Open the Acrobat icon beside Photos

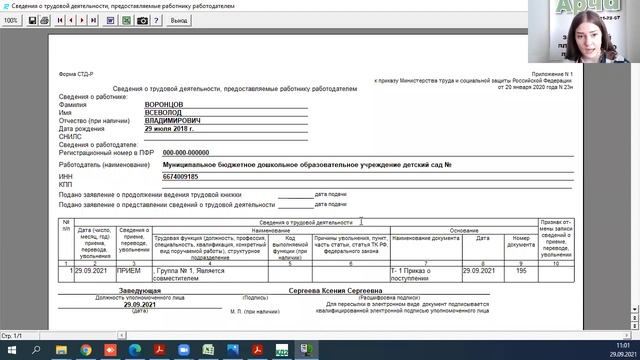coord(257,350)
